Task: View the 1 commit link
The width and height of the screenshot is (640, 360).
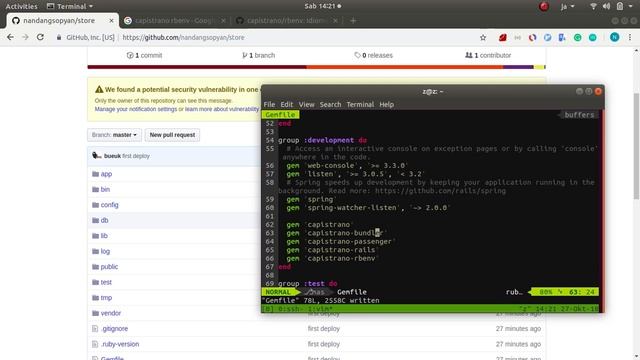Action: 144,55
